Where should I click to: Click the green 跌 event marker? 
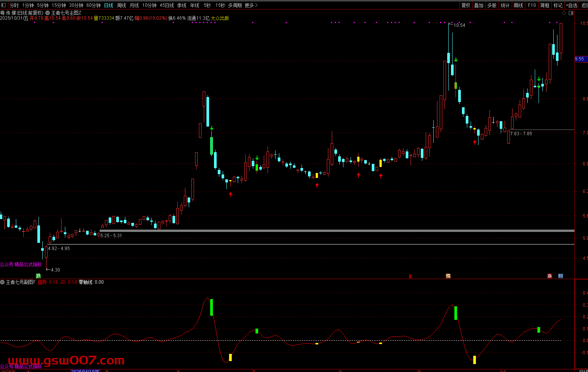point(38,276)
